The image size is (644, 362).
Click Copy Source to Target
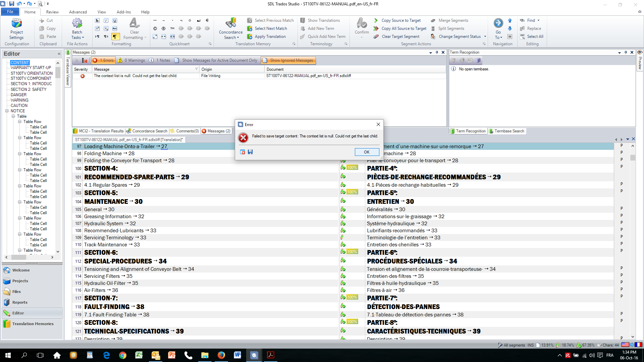[x=397, y=20]
